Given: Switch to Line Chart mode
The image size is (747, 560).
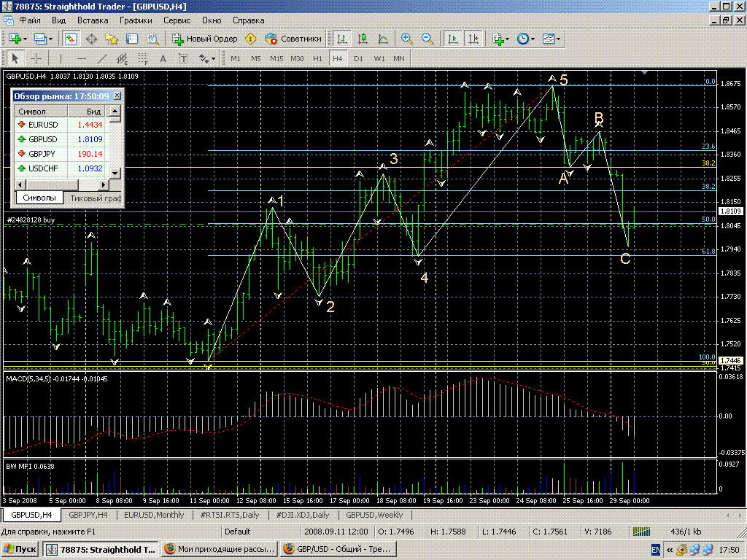Looking at the screenshot, I should (383, 39).
